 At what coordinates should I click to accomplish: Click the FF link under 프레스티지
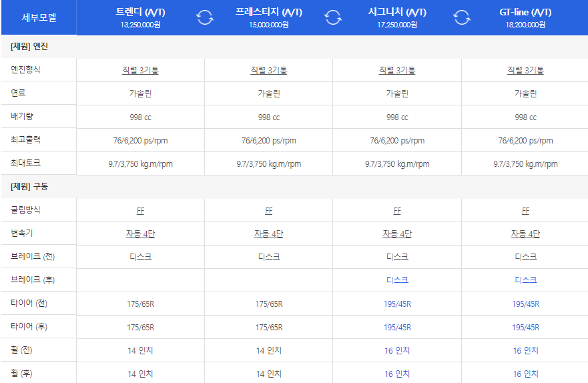coord(269,211)
